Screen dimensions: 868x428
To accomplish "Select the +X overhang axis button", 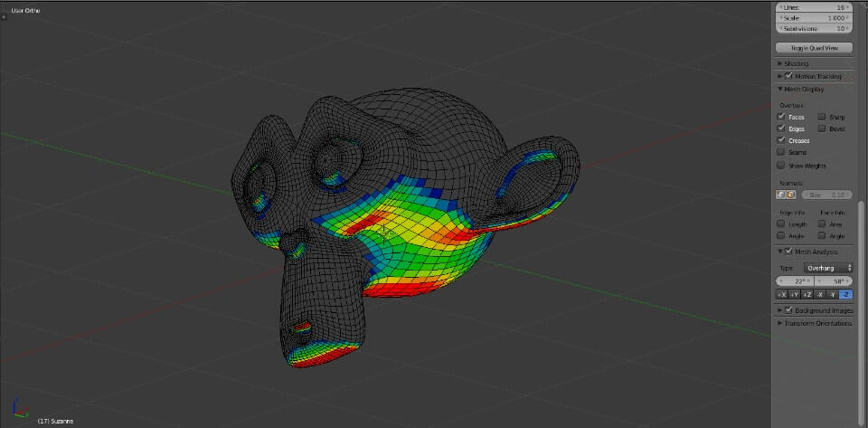I will coord(782,295).
